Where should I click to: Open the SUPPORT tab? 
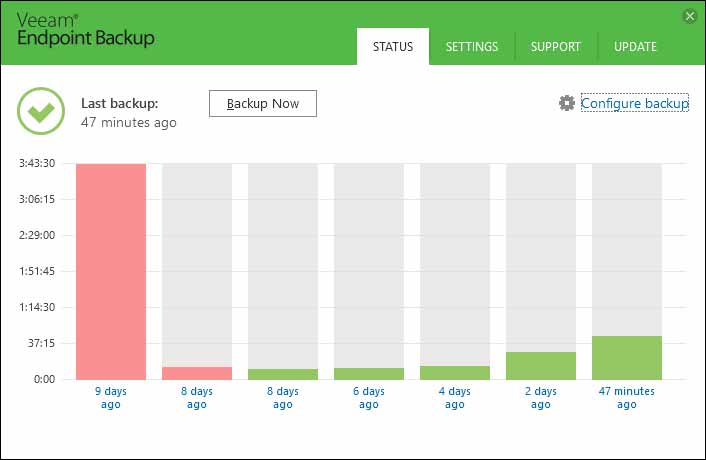[556, 46]
